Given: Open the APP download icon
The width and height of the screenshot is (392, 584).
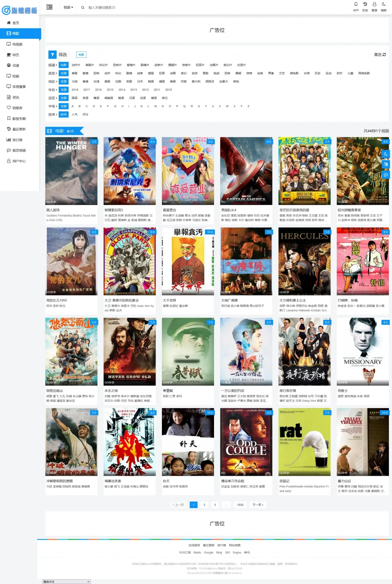Looking at the screenshot, I should pyautogui.click(x=356, y=7).
